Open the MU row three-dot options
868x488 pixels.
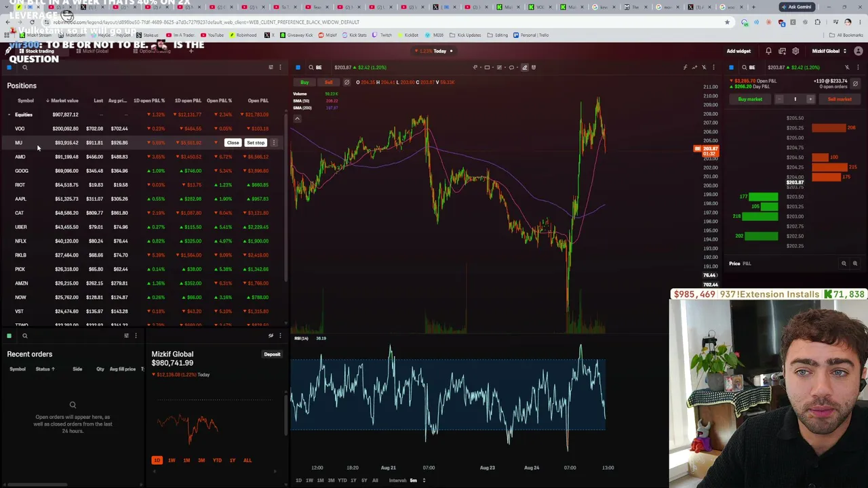[274, 142]
